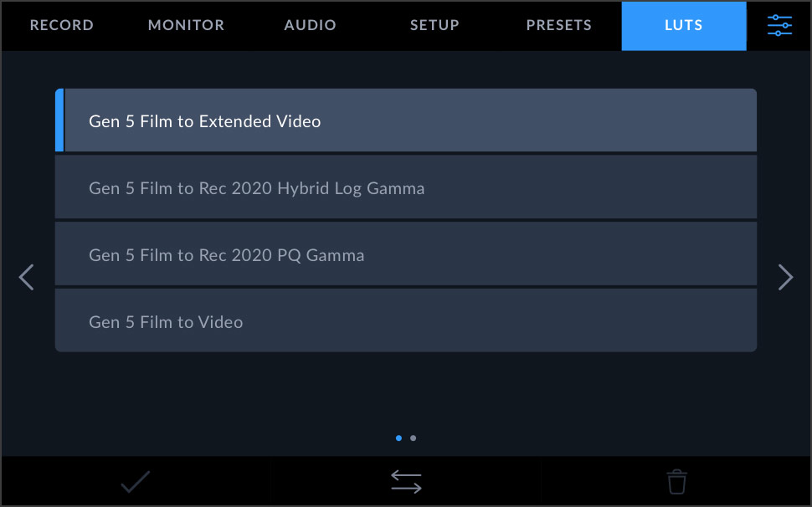
Task: Choose Gen 5 Film to Rec 2020 Hybrid Log Gamma
Action: [x=406, y=187]
